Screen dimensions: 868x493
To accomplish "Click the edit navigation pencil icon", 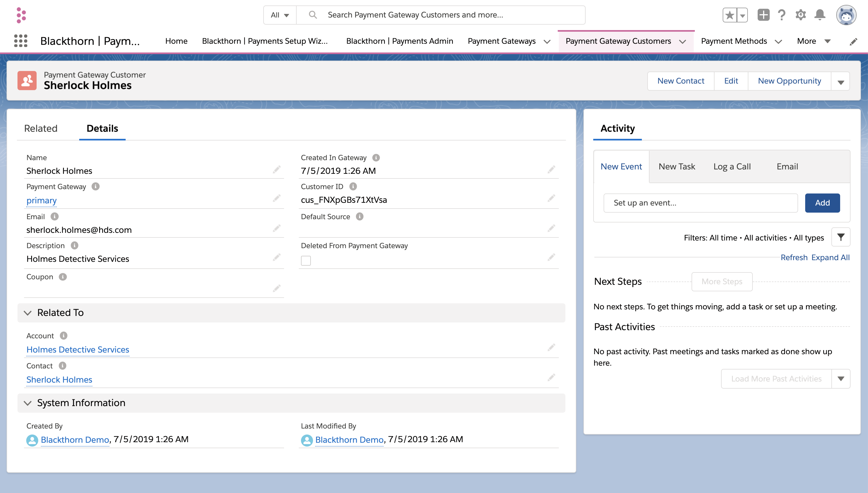I will pyautogui.click(x=854, y=41).
